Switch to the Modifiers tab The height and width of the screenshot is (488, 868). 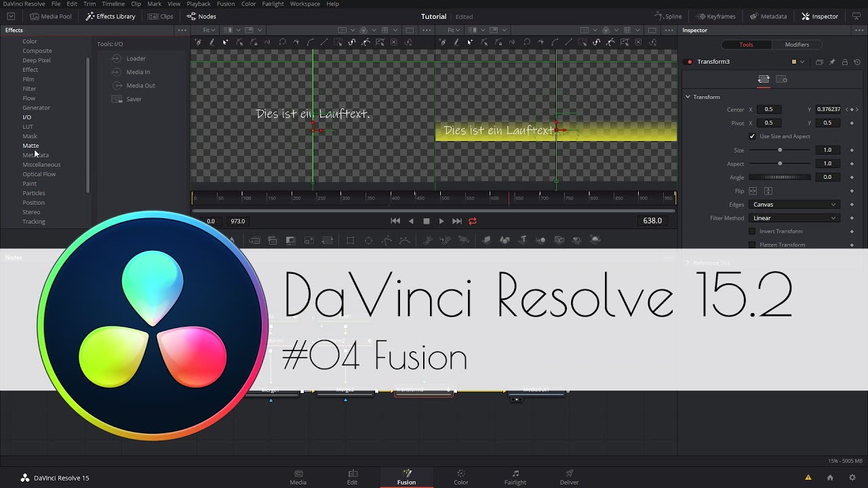[x=797, y=45]
